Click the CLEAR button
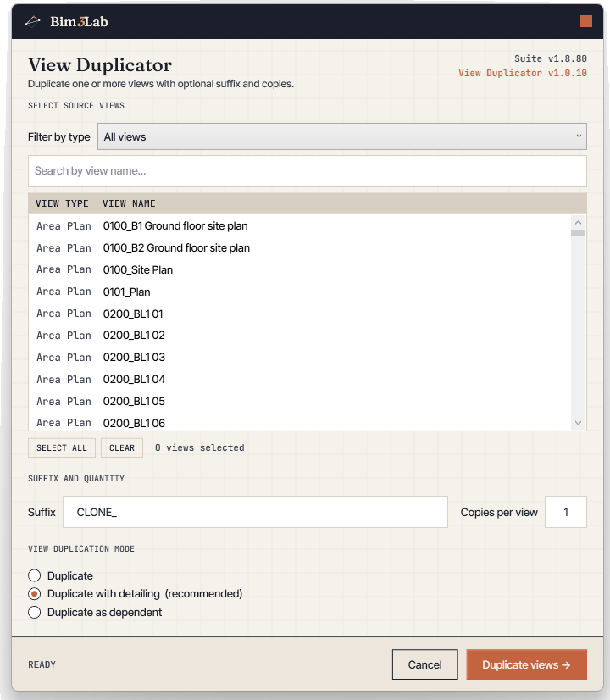Screen dimensions: 610x700 pos(122,447)
